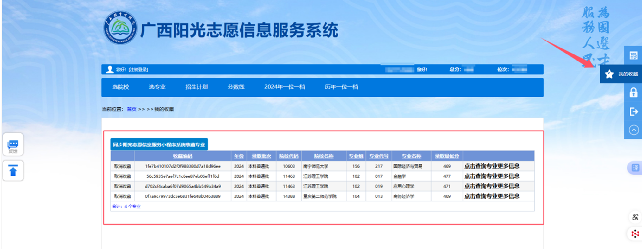Click the logout arrow icon in sidebar
The image size is (644, 249).
(x=634, y=112)
